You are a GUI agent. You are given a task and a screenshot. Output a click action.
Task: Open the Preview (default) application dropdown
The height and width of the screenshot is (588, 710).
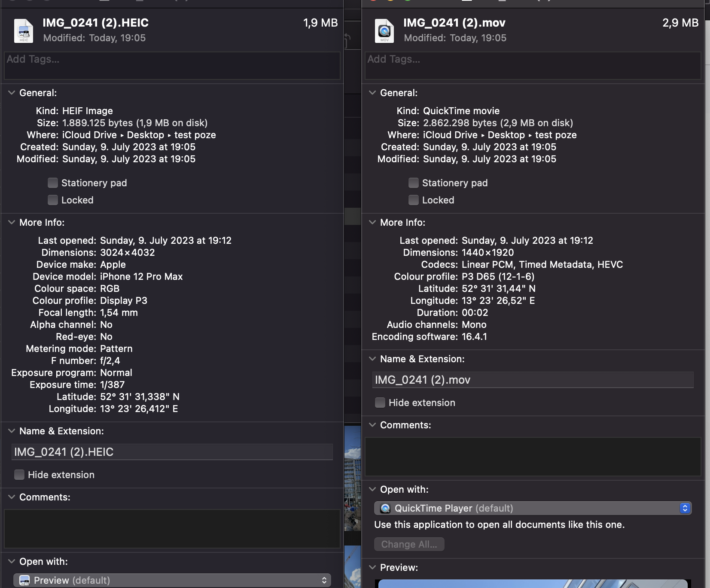tap(172, 580)
